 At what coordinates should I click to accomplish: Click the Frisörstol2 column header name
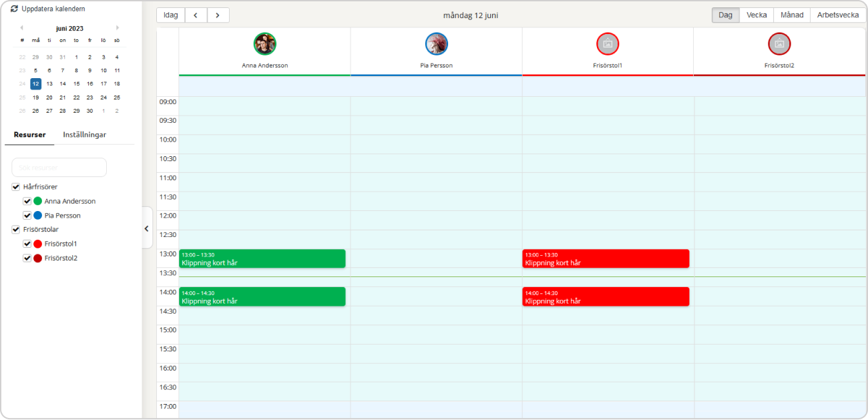coord(779,65)
